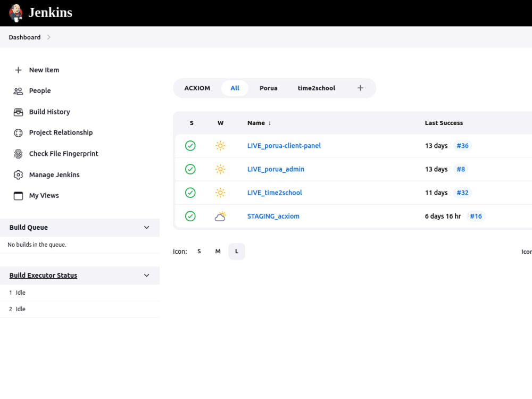The image size is (532, 399).
Task: Set icon size to S
Action: coord(199,252)
